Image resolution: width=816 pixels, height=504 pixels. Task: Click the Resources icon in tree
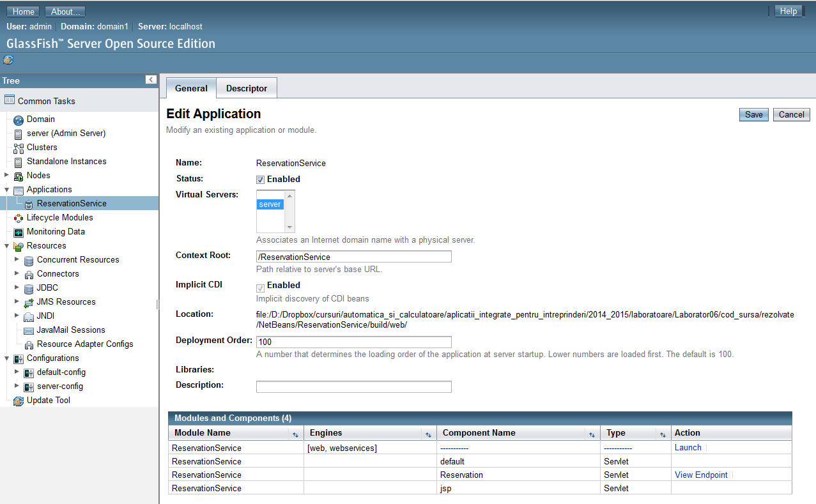[19, 246]
